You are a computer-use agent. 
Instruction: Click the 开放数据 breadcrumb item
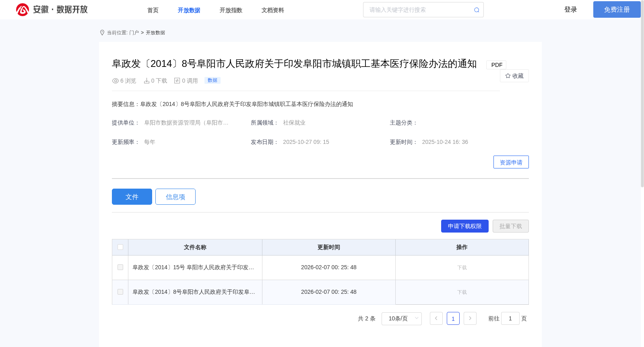pyautogui.click(x=155, y=33)
